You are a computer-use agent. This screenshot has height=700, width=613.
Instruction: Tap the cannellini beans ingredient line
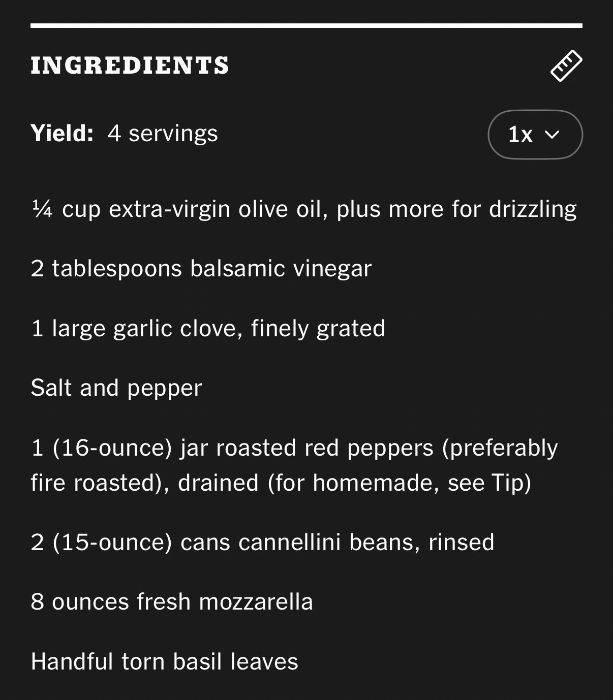262,542
